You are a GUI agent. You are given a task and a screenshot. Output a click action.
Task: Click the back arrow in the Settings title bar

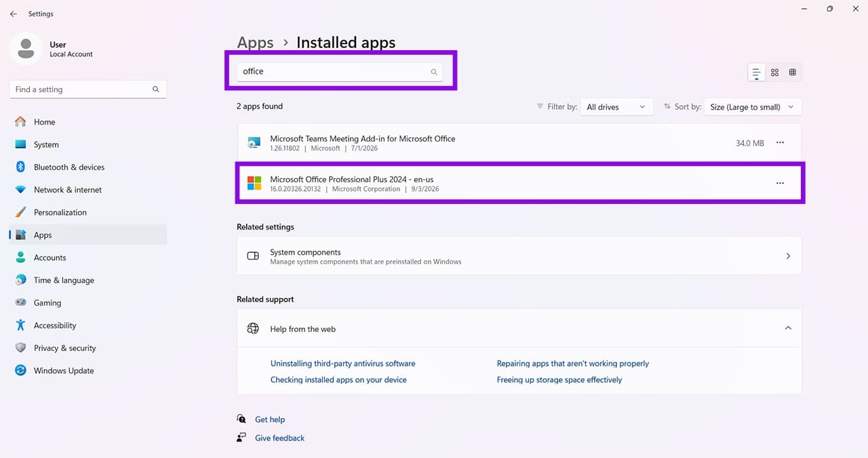pos(14,14)
